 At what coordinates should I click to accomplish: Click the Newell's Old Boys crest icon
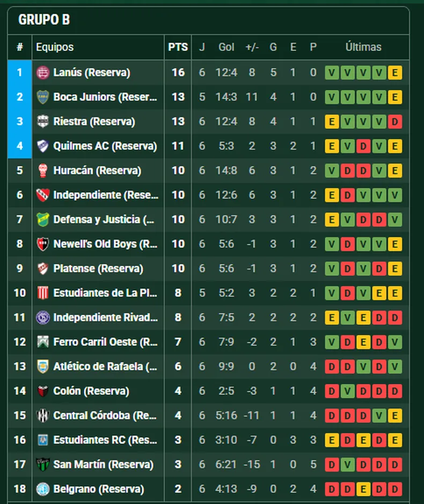pos(43,244)
